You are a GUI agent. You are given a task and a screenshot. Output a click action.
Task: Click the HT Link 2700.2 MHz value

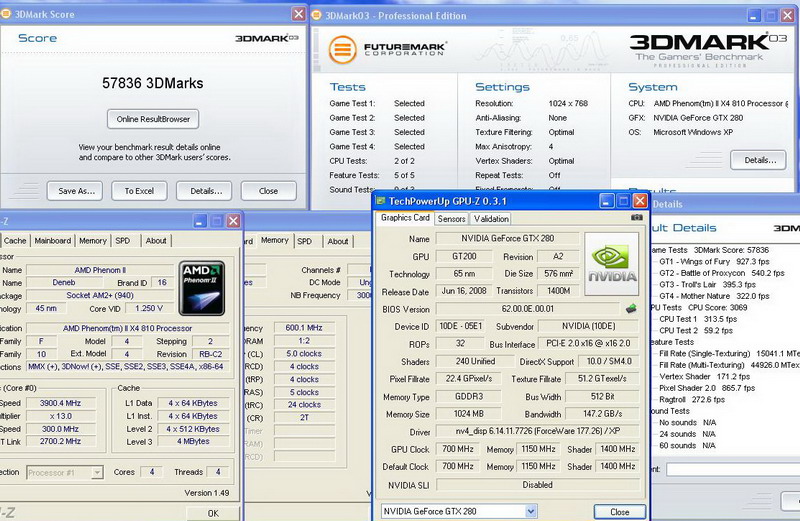(60, 441)
